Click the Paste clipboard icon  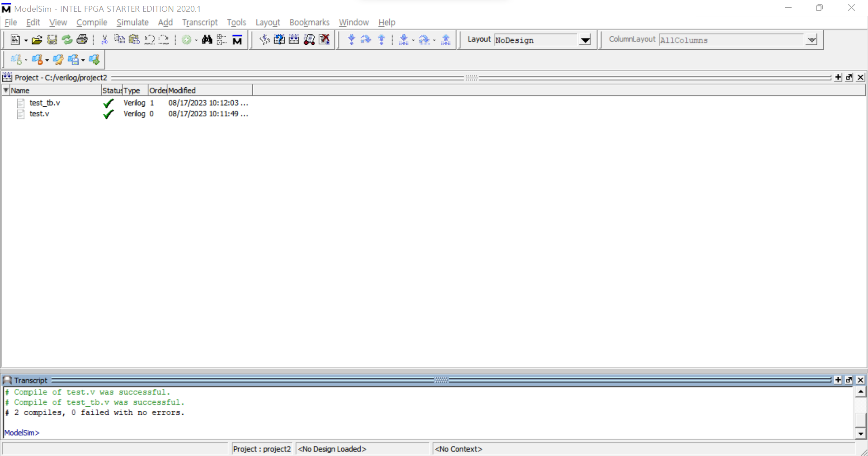pyautogui.click(x=134, y=40)
